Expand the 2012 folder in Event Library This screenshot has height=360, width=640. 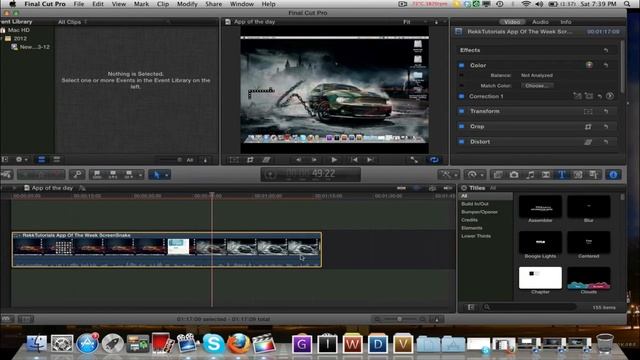[2, 38]
